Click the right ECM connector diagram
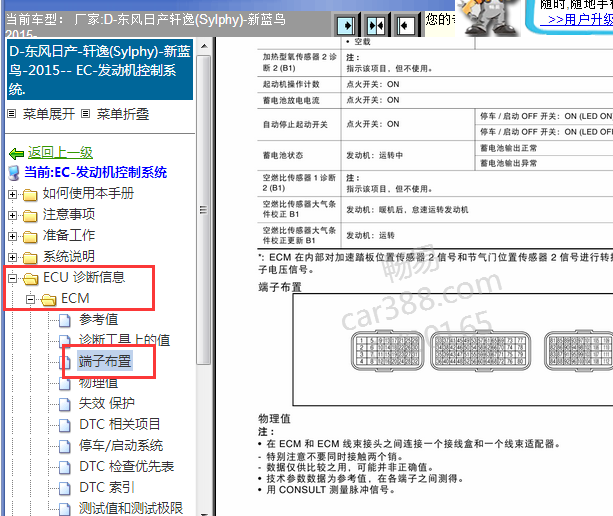The height and width of the screenshot is (516, 613). tap(579, 351)
